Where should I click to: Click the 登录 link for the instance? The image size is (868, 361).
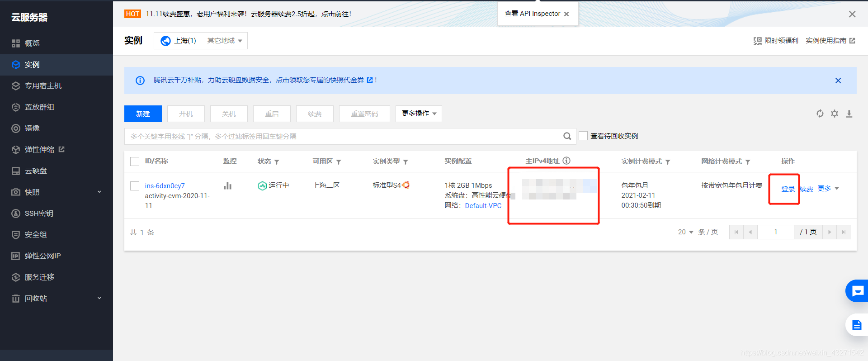788,189
